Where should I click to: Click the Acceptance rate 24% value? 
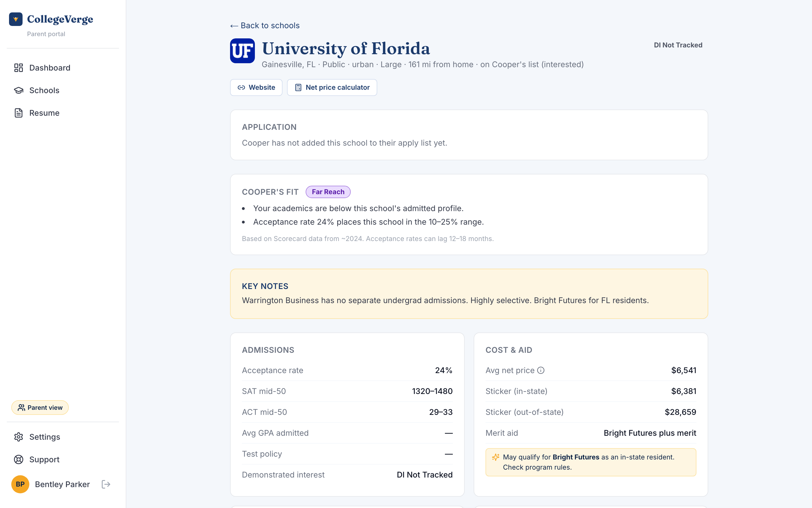coord(443,370)
